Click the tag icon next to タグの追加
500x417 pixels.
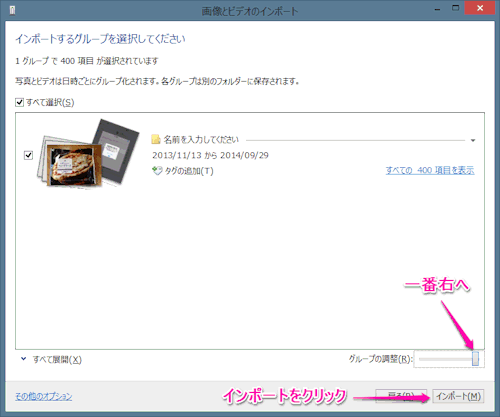click(x=157, y=171)
